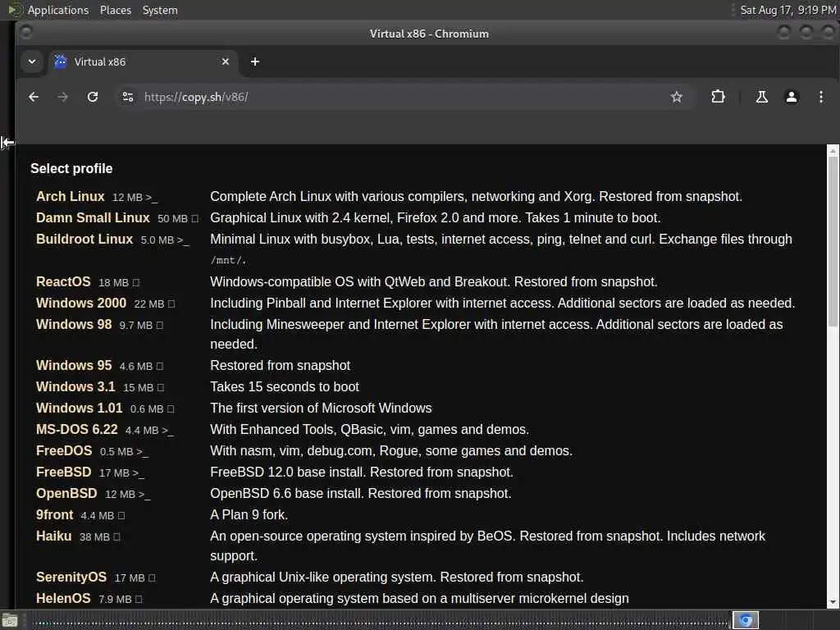
Task: Launch the Arch Linux profile
Action: pyautogui.click(x=71, y=197)
